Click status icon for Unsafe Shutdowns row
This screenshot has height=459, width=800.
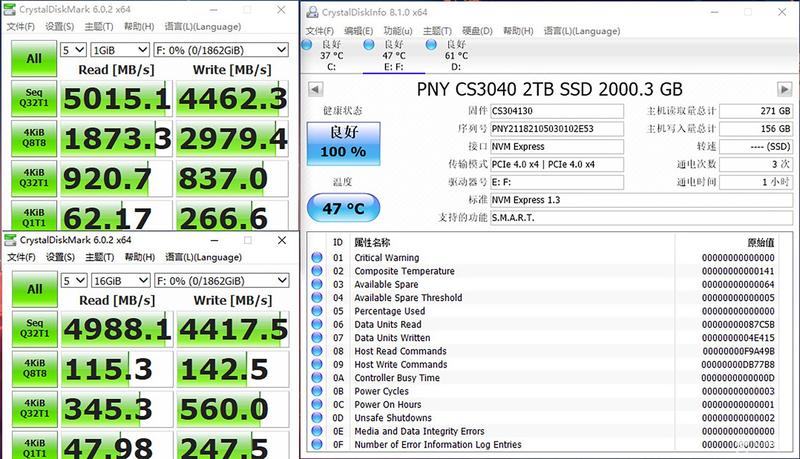[317, 418]
